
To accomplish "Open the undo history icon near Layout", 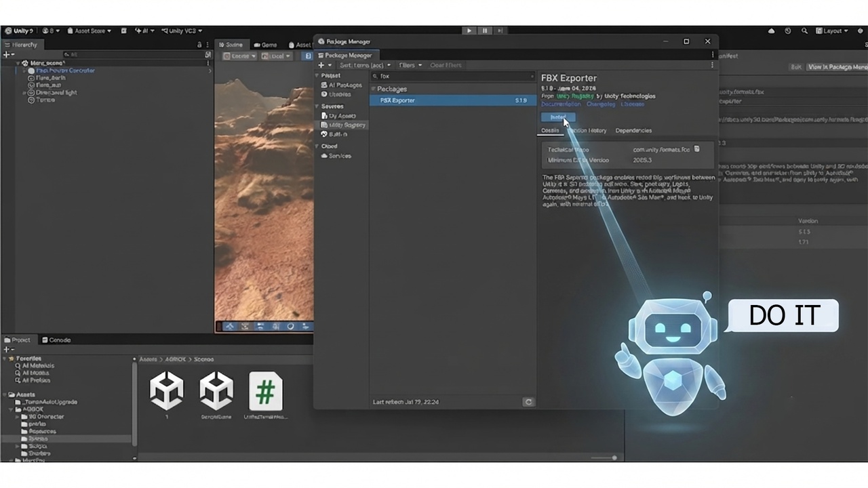I will point(788,30).
